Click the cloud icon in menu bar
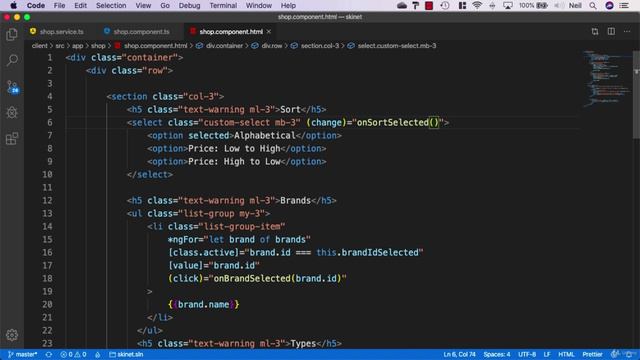The image size is (640, 360). (402, 5)
